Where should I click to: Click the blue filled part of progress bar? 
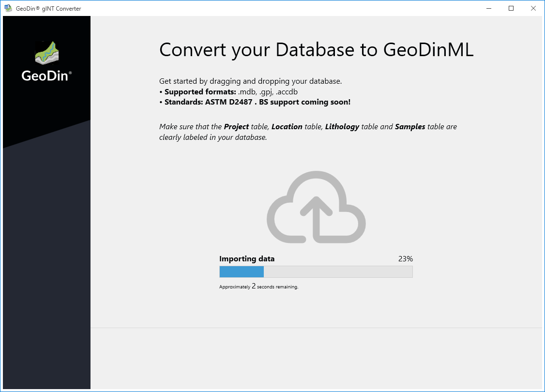[x=241, y=272]
